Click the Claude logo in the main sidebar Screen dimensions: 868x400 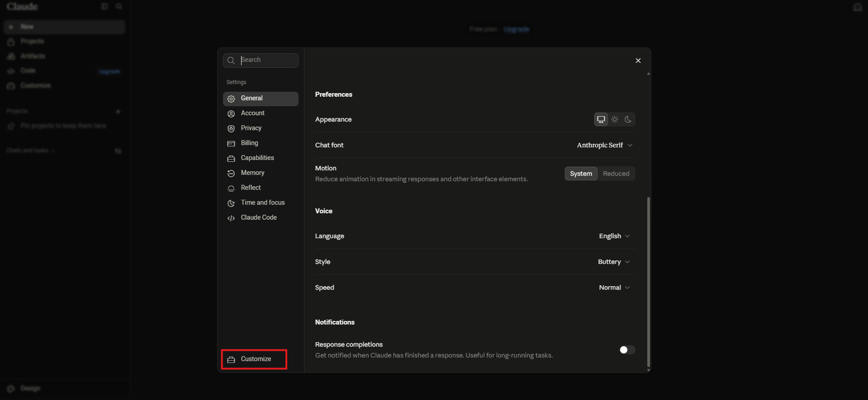click(x=22, y=7)
